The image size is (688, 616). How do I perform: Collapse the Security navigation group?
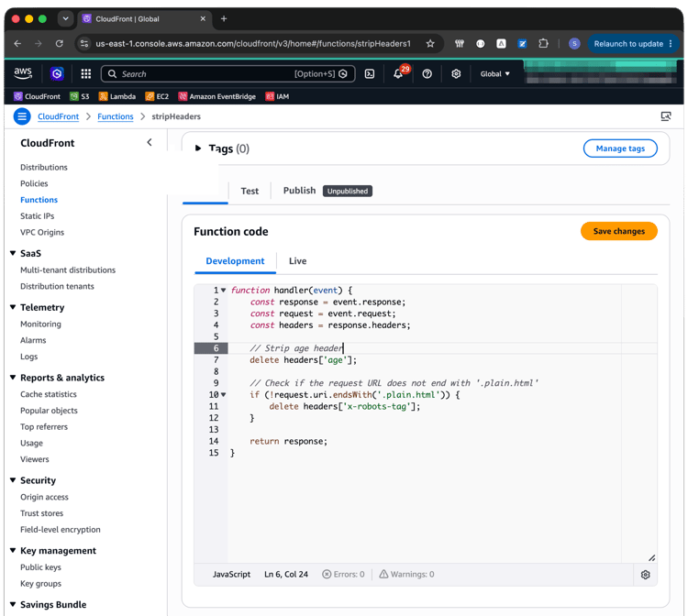(x=13, y=480)
